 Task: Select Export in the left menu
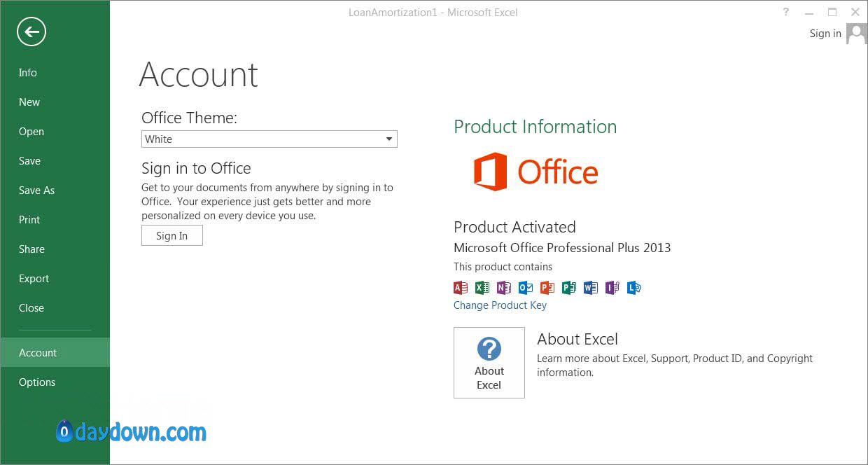pos(55,279)
